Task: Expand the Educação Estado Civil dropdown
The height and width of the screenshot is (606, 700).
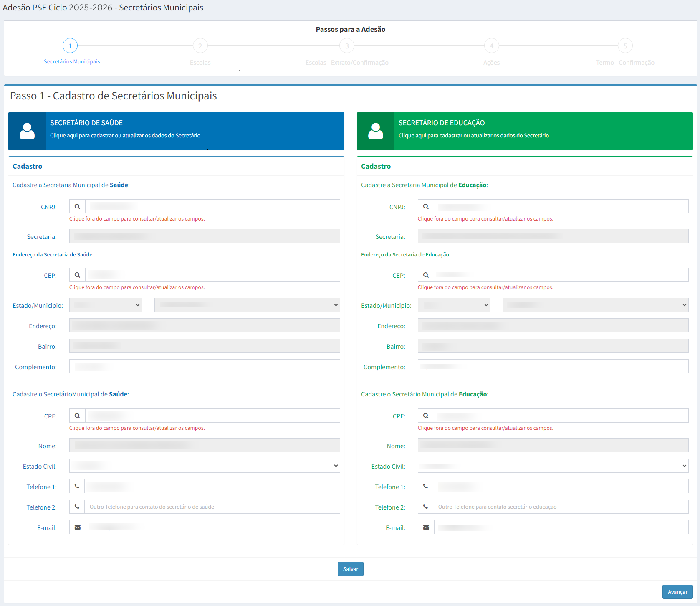Action: [x=553, y=466]
